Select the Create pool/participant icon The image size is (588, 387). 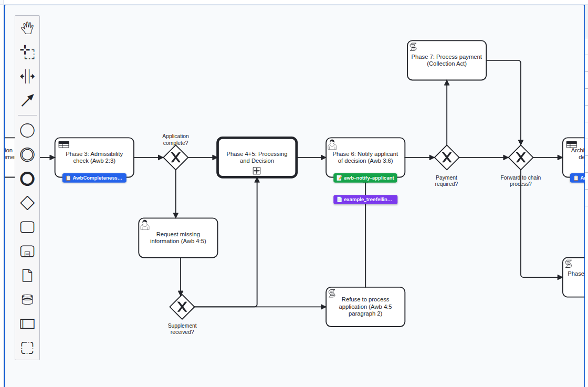click(x=27, y=323)
